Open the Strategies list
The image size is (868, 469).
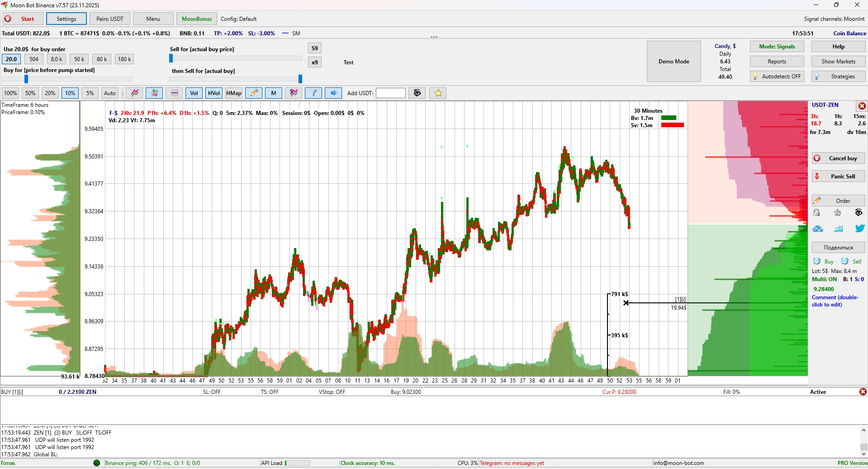point(838,77)
